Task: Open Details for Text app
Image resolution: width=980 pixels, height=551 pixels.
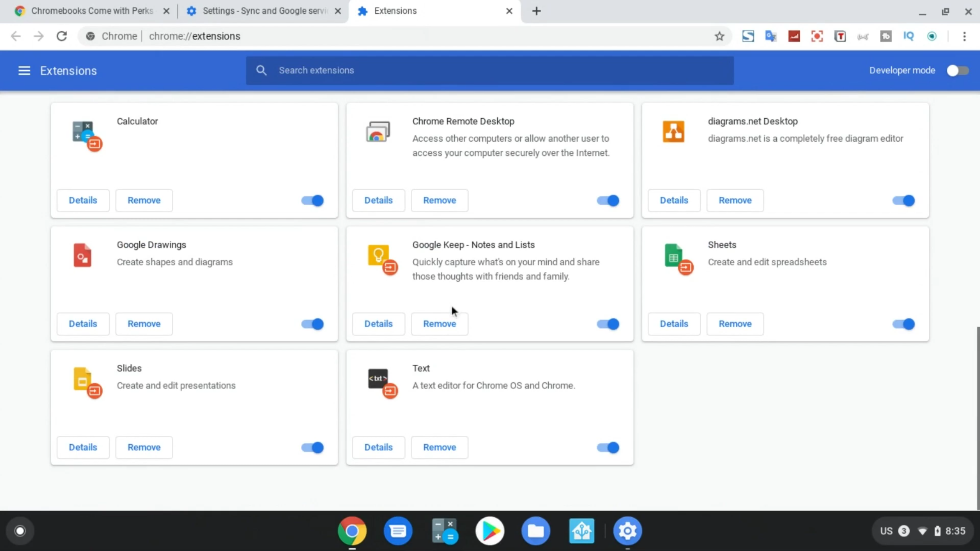Action: click(378, 447)
